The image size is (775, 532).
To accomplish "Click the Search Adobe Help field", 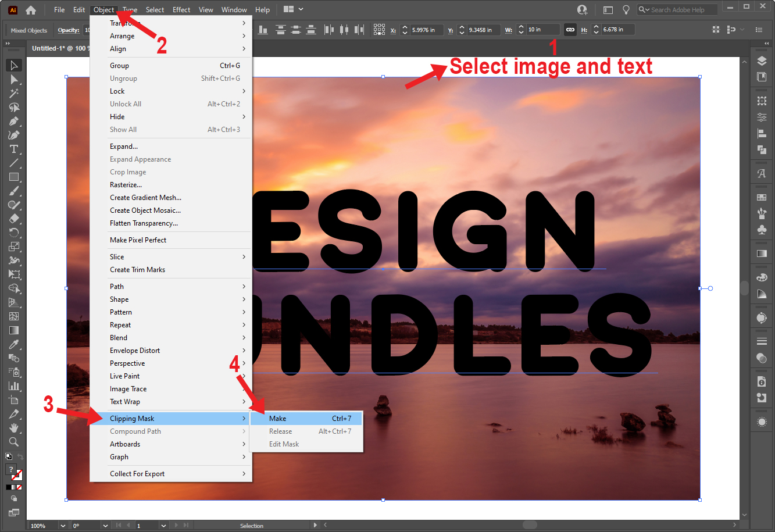I will [677, 10].
